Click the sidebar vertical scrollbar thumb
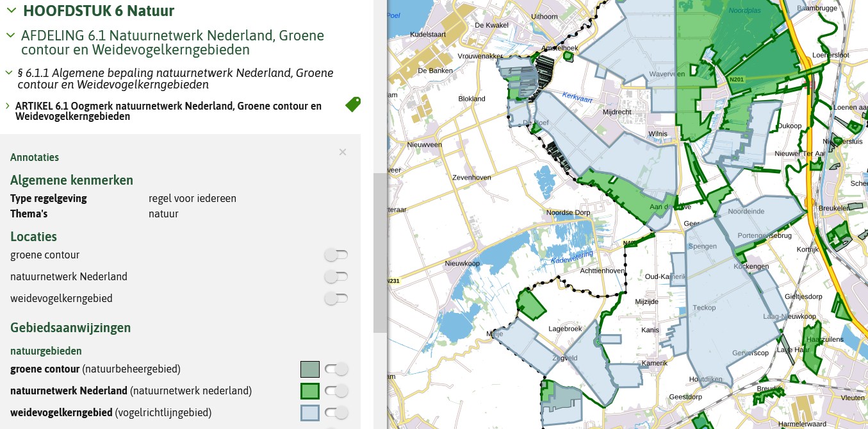The height and width of the screenshot is (429, 868). click(x=381, y=253)
